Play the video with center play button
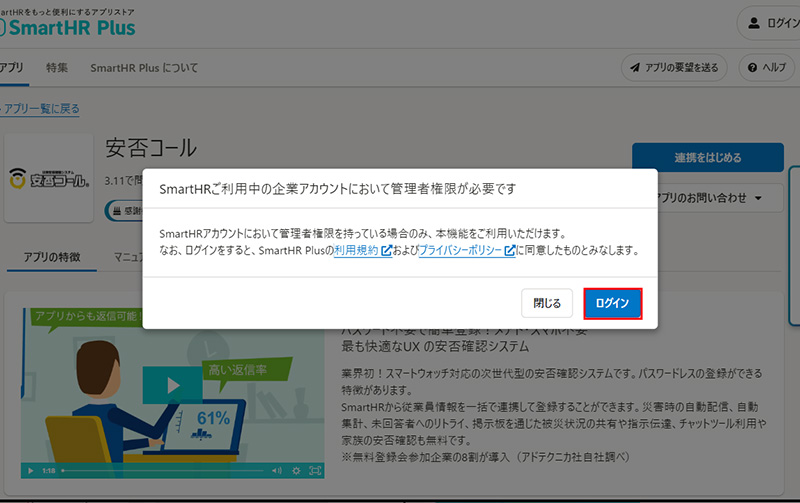This screenshot has width=800, height=503. tap(173, 385)
